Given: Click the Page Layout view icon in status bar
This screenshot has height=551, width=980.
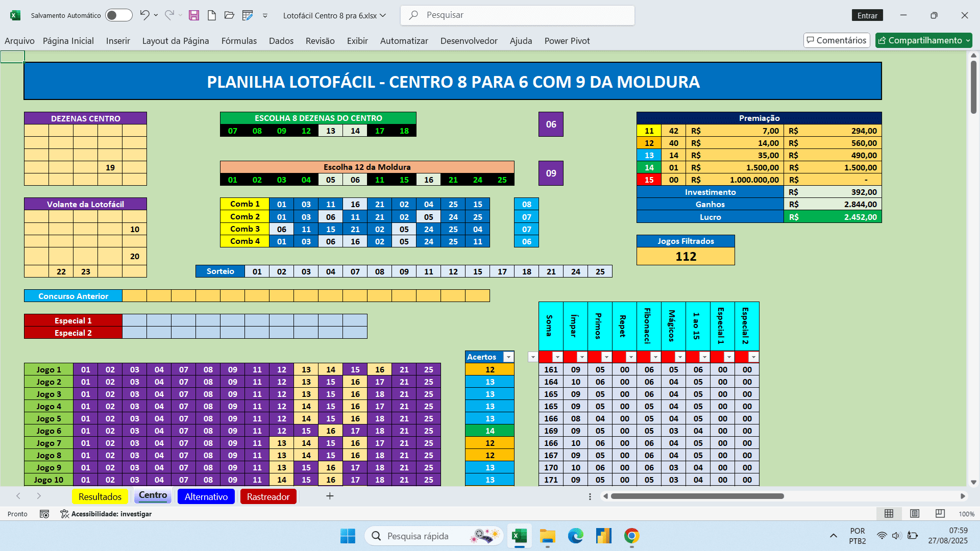Looking at the screenshot, I should [x=915, y=514].
